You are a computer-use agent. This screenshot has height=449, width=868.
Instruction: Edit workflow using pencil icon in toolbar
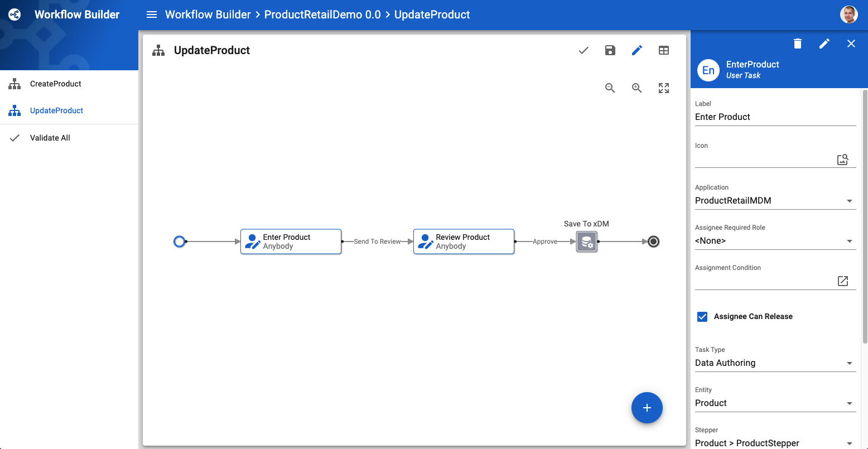point(636,50)
